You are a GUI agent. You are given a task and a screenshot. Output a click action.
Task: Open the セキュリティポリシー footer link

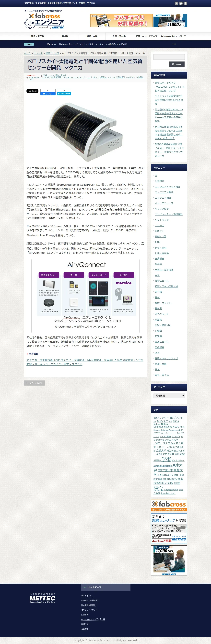(90, 610)
